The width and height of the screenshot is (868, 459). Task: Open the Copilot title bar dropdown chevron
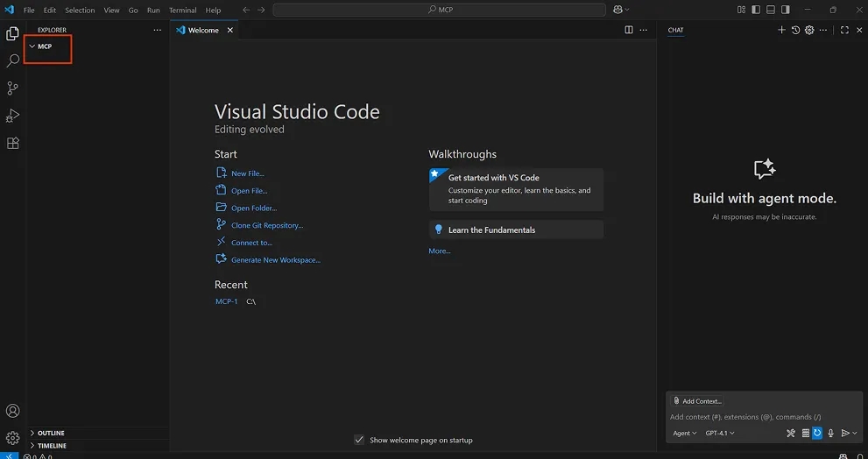point(626,10)
